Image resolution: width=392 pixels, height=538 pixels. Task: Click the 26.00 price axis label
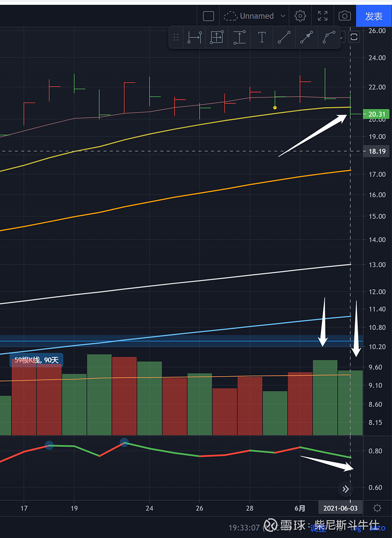(x=377, y=30)
